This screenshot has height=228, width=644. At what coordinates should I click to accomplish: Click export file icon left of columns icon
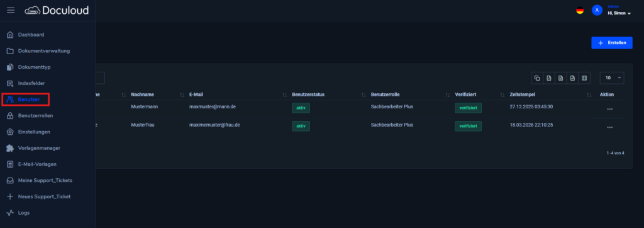pyautogui.click(x=572, y=77)
